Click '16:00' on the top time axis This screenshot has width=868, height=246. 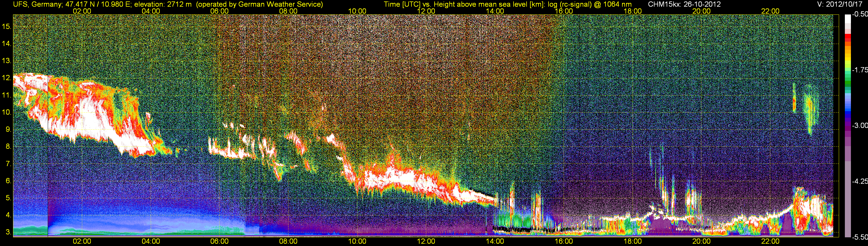coord(564,11)
